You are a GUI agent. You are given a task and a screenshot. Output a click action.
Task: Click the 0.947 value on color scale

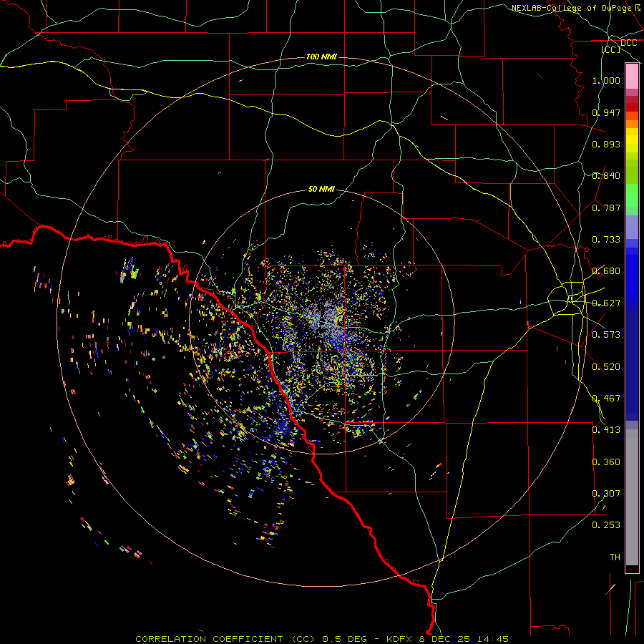[x=606, y=112]
